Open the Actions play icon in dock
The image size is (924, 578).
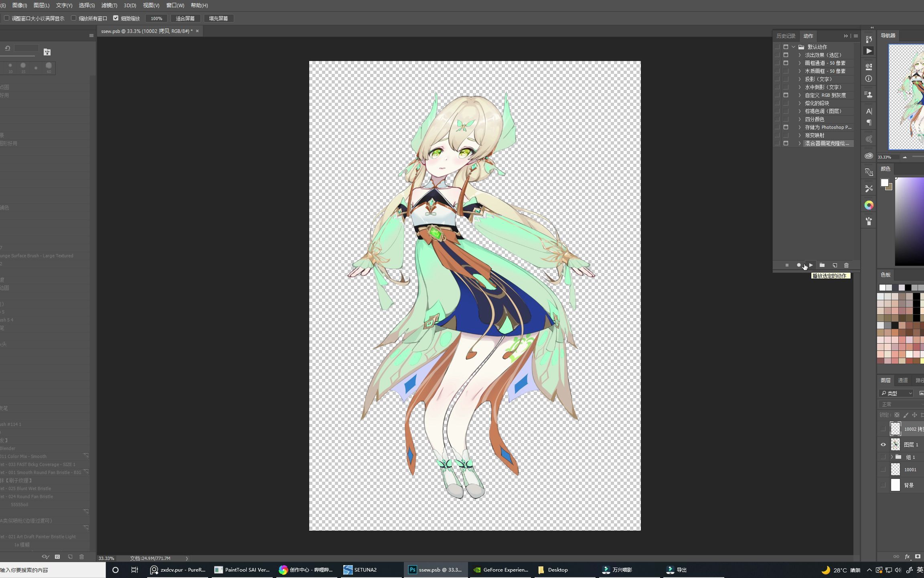pyautogui.click(x=869, y=51)
